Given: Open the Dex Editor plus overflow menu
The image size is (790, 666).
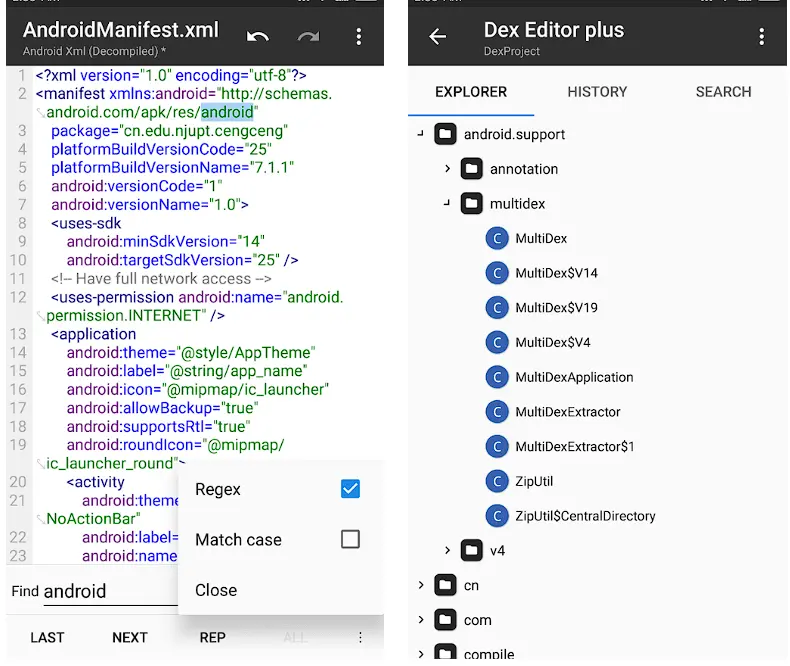Looking at the screenshot, I should (761, 36).
